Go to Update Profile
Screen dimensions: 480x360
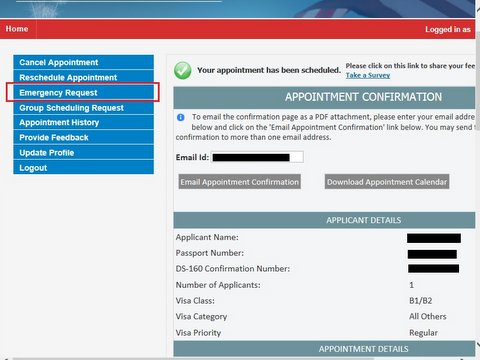83,153
